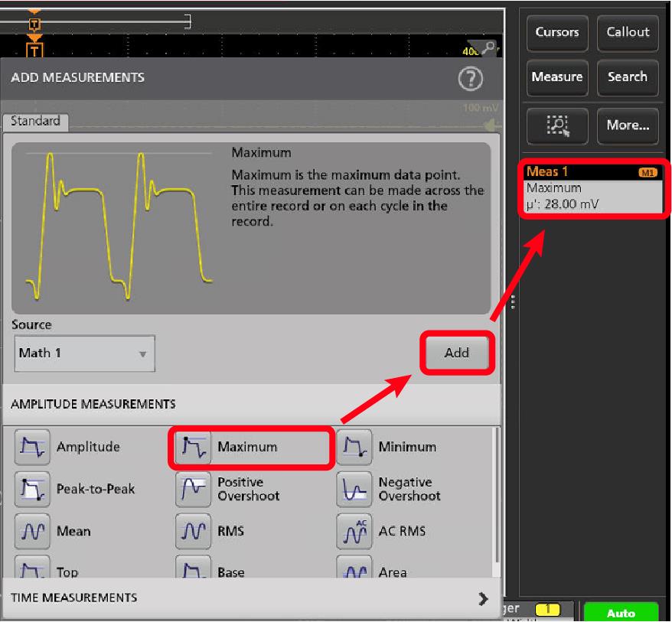672x622 pixels.
Task: Choose the Negative Overshoot icon
Action: [x=352, y=489]
